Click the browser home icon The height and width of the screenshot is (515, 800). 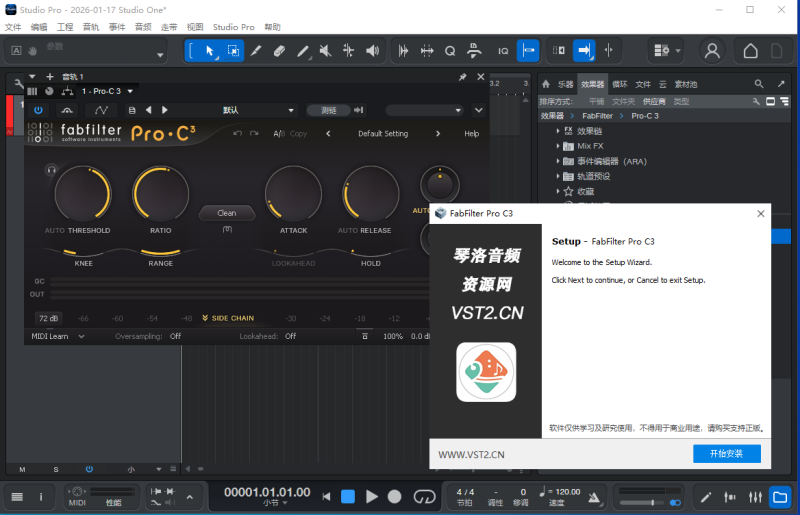[x=546, y=84]
